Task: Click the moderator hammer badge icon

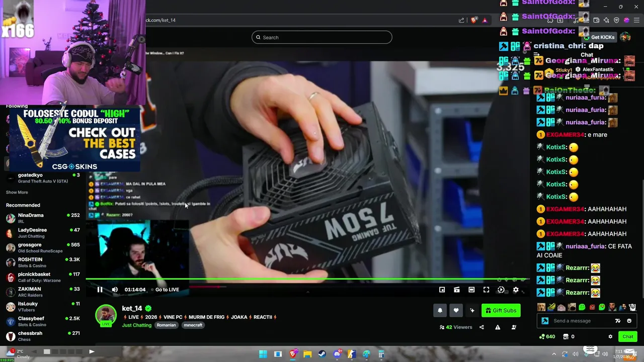Action: 544,321
